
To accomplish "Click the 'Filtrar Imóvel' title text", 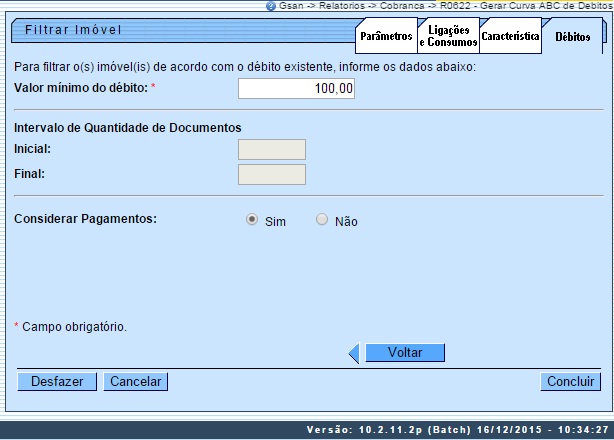I will 73,30.
